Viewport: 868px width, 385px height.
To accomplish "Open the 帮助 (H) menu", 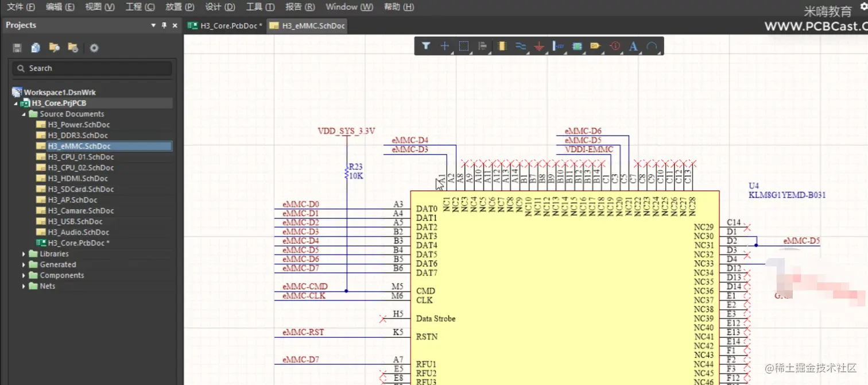I will click(398, 7).
